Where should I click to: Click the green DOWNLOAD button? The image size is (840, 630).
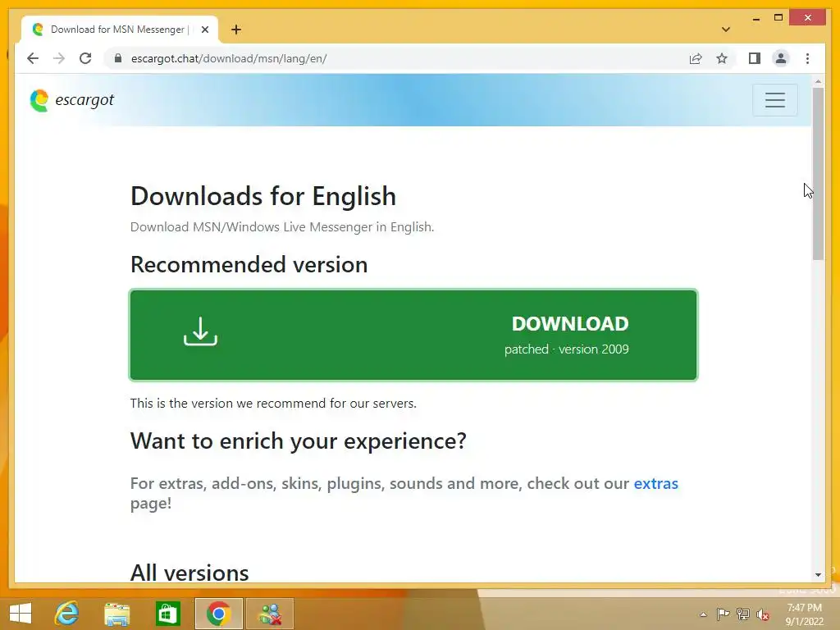(x=413, y=335)
